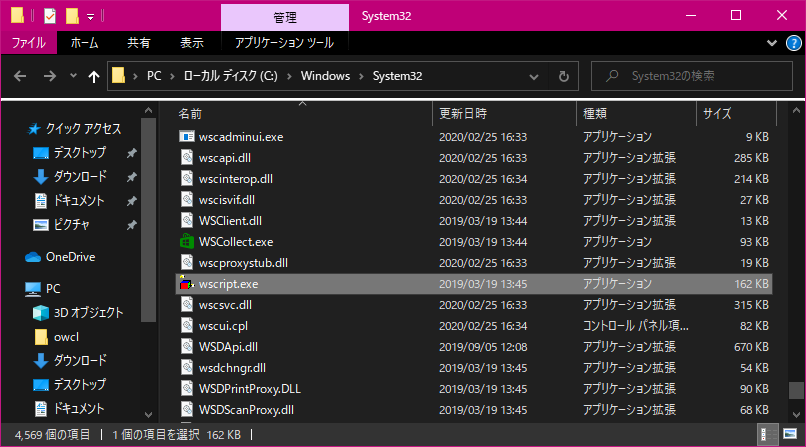Select 3D オブジェクト in navigation tree
The image size is (806, 447).
86,312
